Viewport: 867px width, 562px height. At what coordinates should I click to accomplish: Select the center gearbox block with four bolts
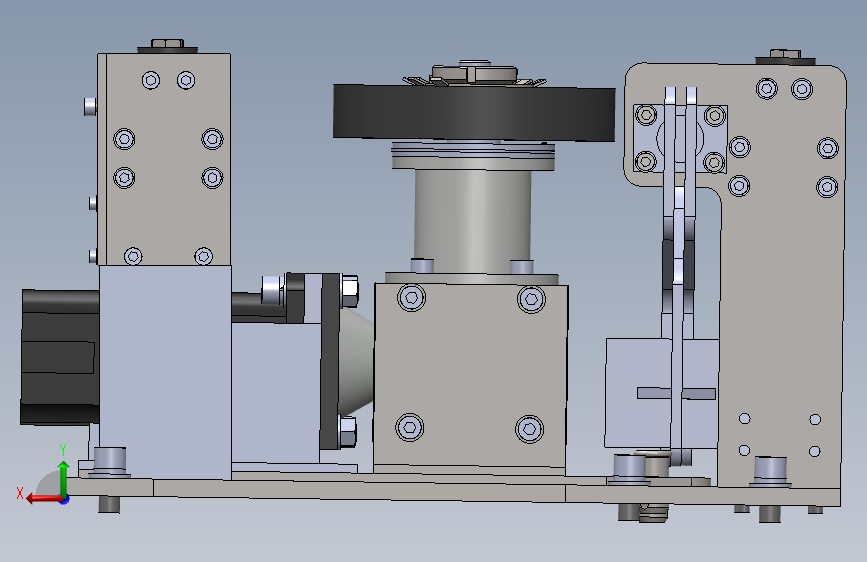click(471, 376)
